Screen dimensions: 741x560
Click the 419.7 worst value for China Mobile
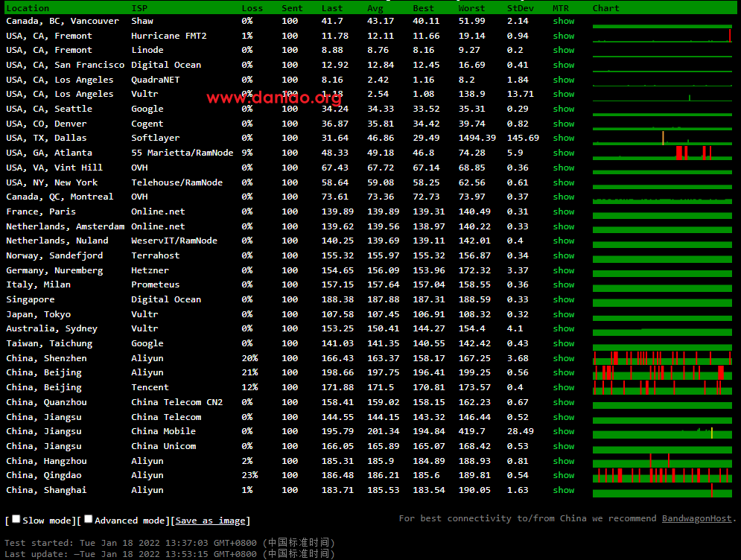coord(471,431)
